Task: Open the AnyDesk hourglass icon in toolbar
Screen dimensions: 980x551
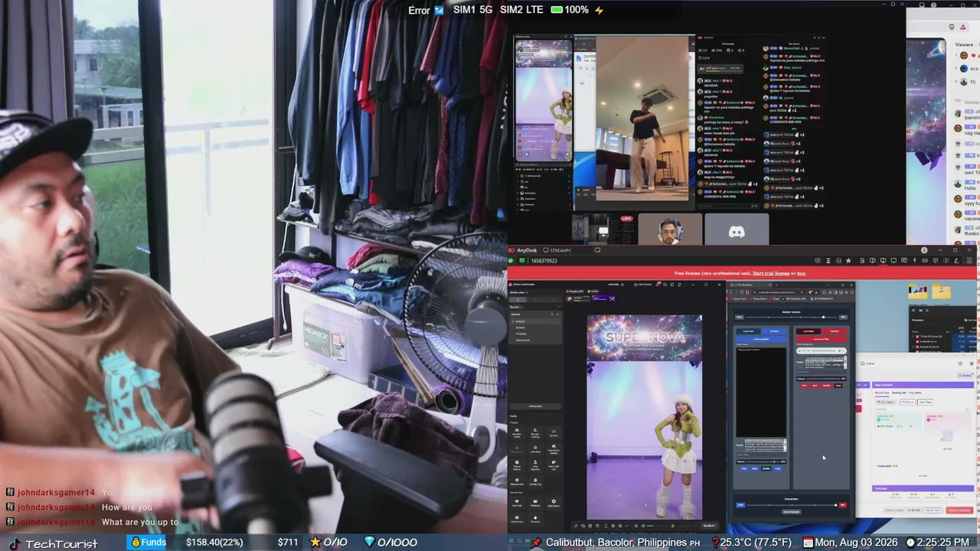Action: coord(828,261)
